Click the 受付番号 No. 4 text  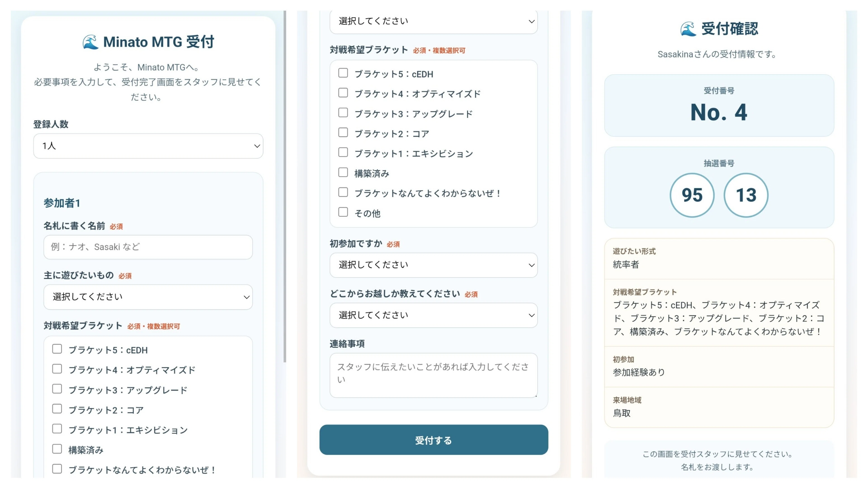719,112
